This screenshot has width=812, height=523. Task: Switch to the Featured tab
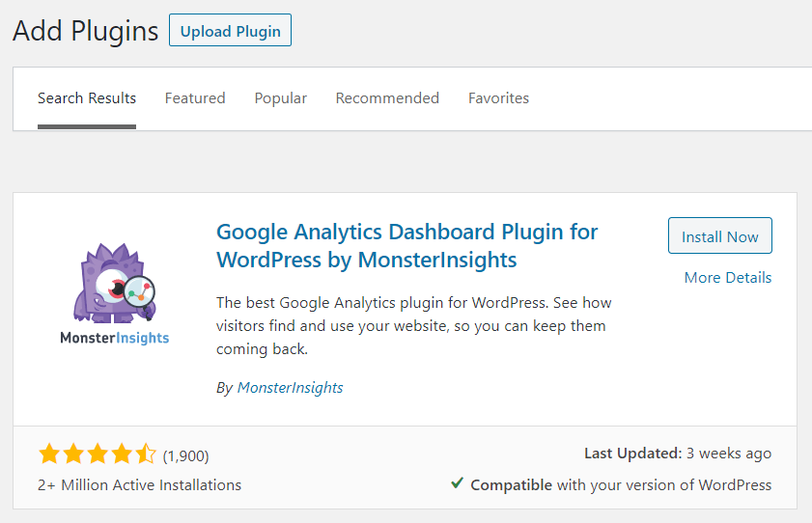point(195,97)
